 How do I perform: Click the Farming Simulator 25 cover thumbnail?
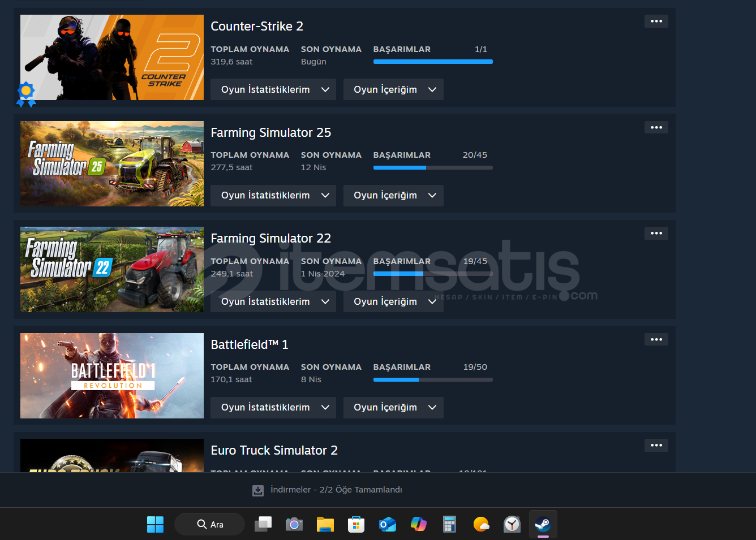(x=112, y=163)
